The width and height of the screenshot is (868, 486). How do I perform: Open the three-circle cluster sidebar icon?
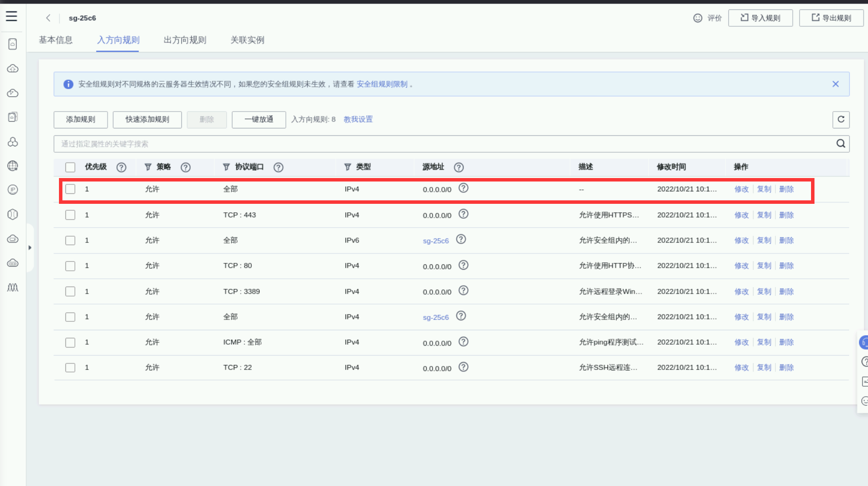(x=13, y=141)
